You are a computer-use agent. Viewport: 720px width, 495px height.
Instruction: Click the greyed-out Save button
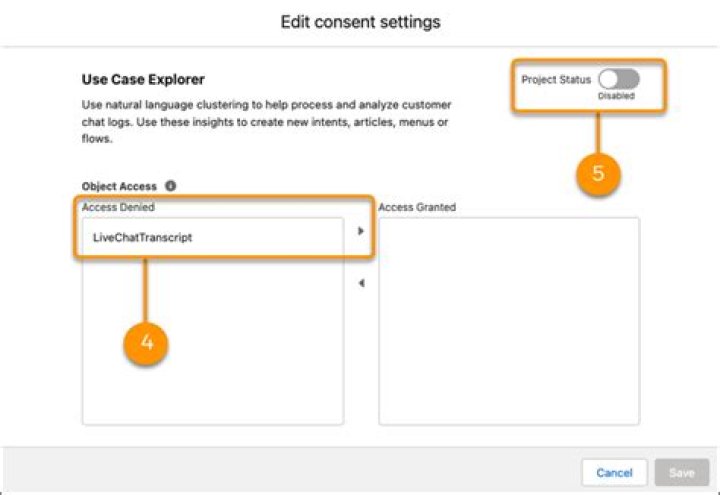point(682,472)
